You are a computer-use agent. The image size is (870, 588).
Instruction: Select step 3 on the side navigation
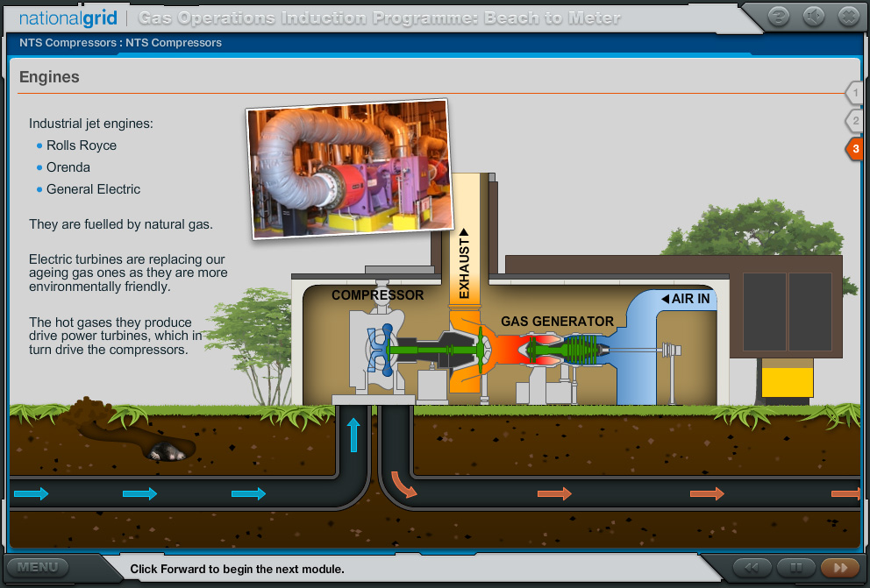(x=855, y=149)
